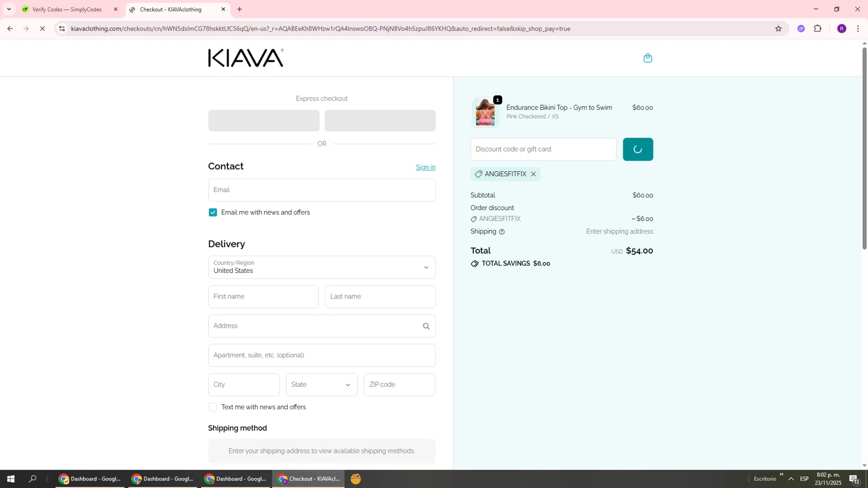
Task: Open the shopping bag cart icon
Action: point(648,58)
